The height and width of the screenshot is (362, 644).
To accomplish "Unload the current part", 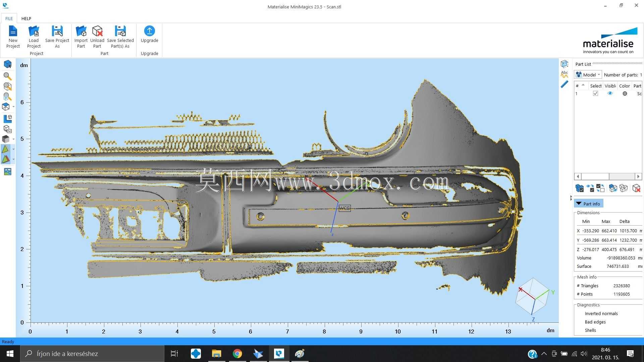I will [97, 37].
